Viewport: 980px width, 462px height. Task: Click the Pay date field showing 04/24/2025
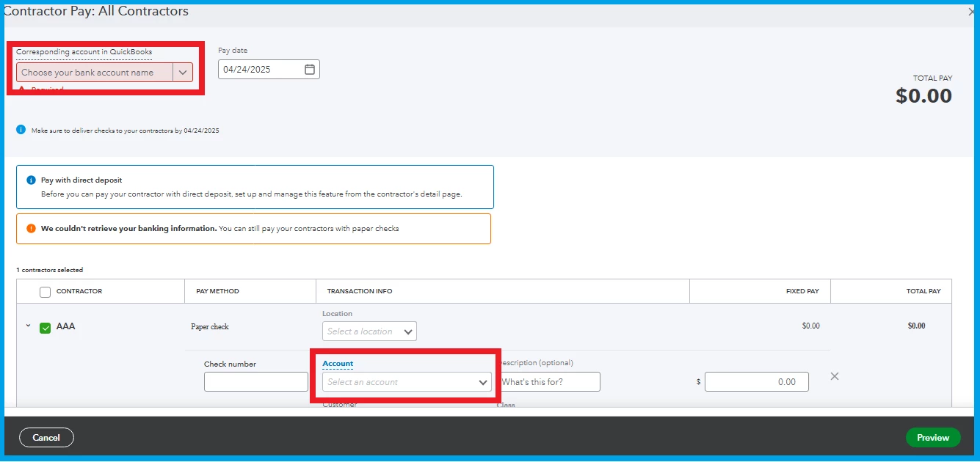tap(269, 70)
